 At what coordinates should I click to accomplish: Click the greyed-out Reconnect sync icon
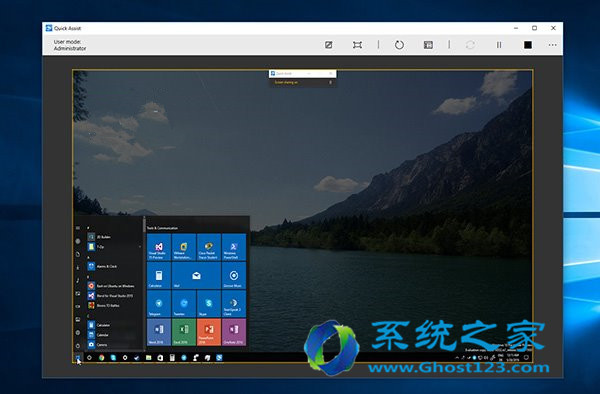[x=470, y=45]
